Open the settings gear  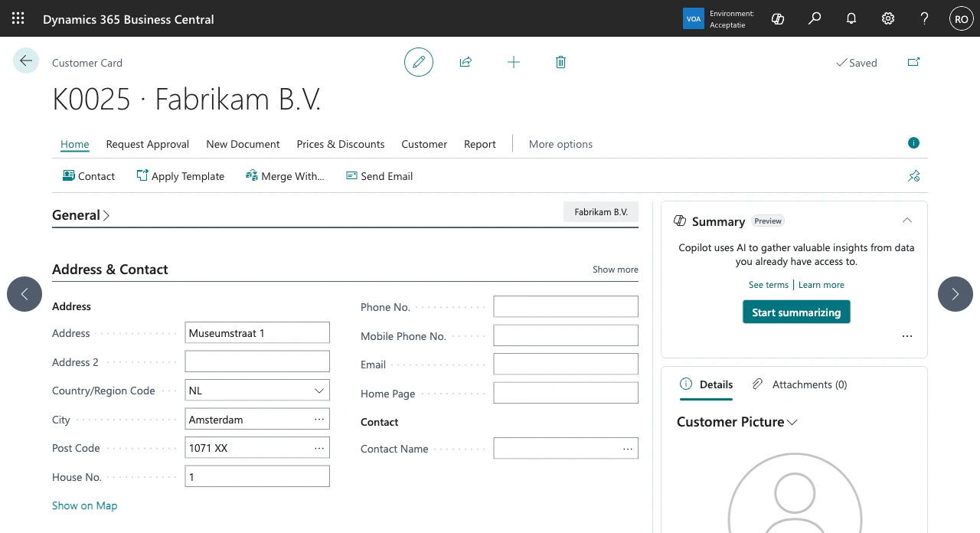(888, 18)
